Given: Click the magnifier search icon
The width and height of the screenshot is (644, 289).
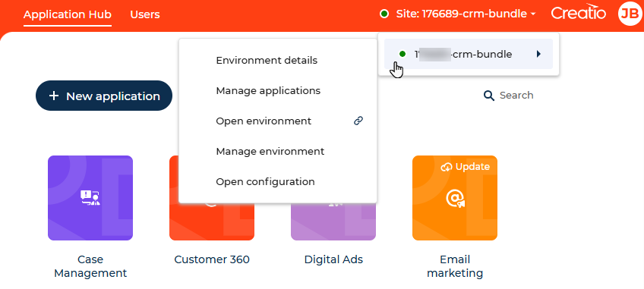Looking at the screenshot, I should pyautogui.click(x=489, y=96).
